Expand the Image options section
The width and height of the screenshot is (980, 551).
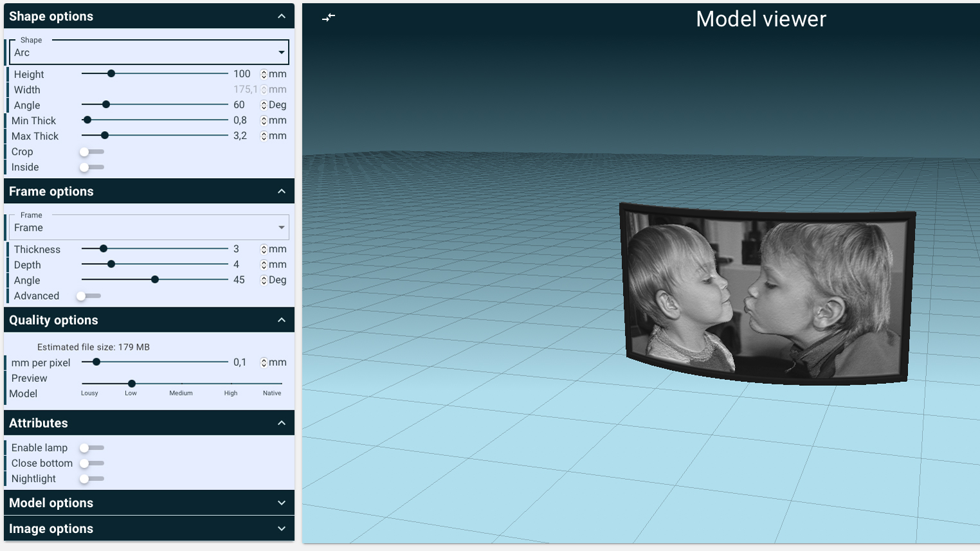point(149,528)
